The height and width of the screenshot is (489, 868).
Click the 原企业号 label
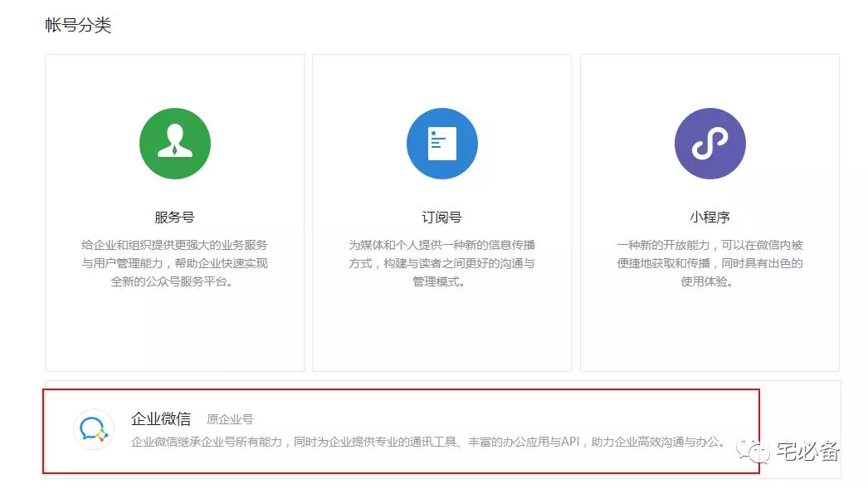point(230,419)
